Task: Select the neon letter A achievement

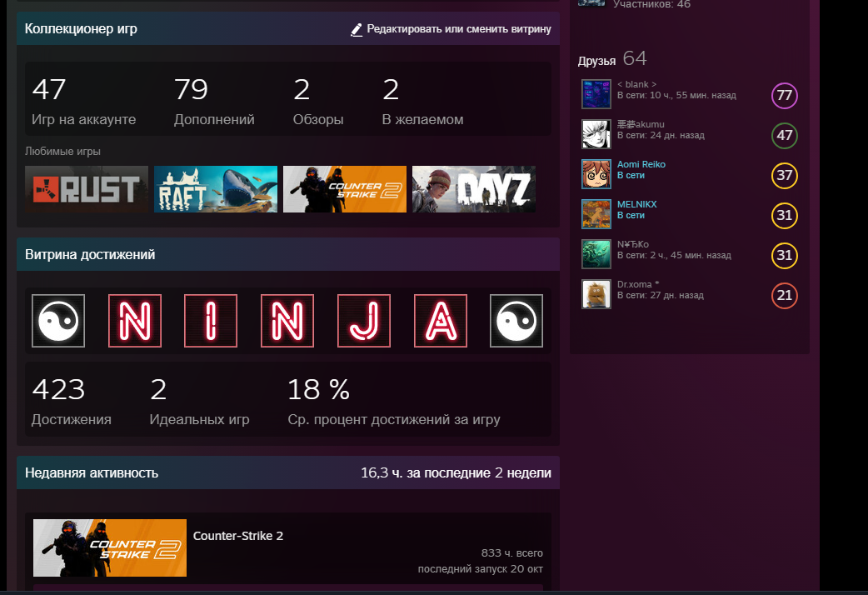Action: [x=441, y=321]
